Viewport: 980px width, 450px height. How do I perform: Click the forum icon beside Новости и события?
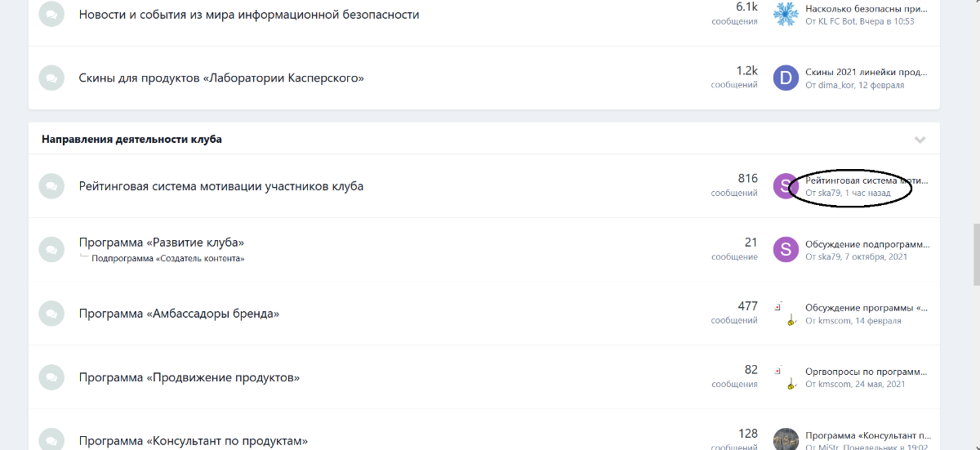(x=51, y=15)
